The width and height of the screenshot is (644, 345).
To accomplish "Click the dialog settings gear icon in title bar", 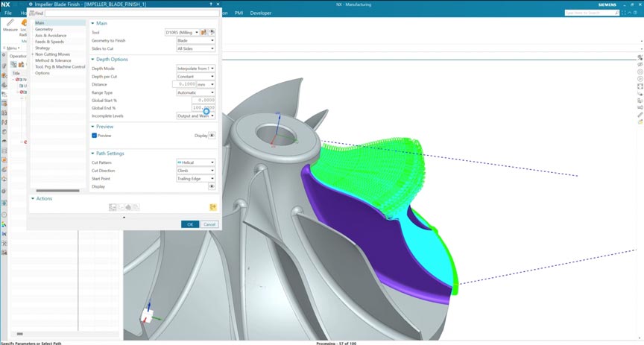I will coord(31,4).
